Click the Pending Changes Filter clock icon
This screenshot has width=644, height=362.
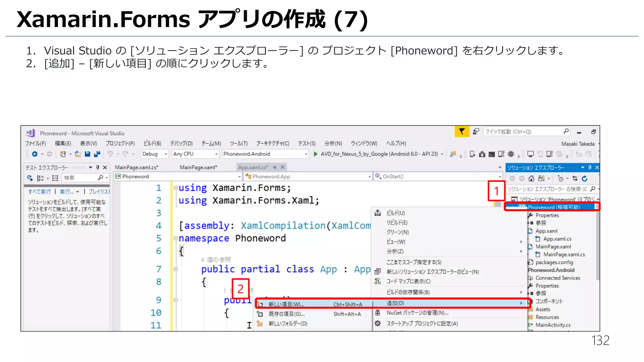point(560,178)
